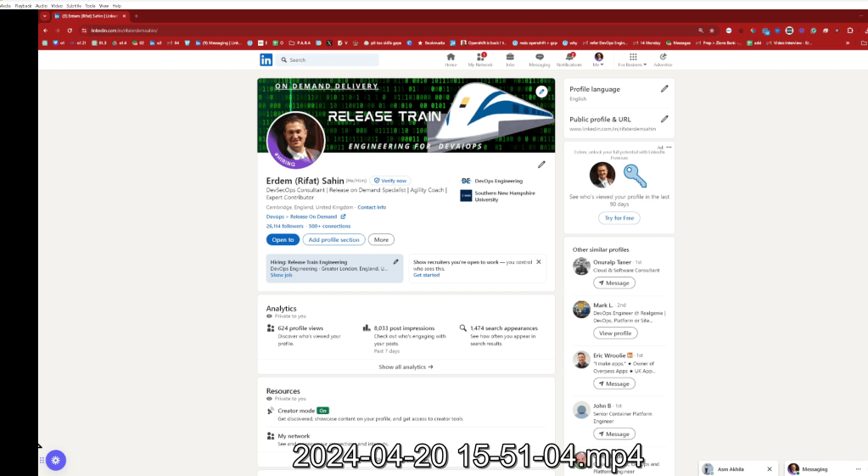Edit the Hiring Release Train Engineering card
The width and height of the screenshot is (868, 476).
[395, 262]
